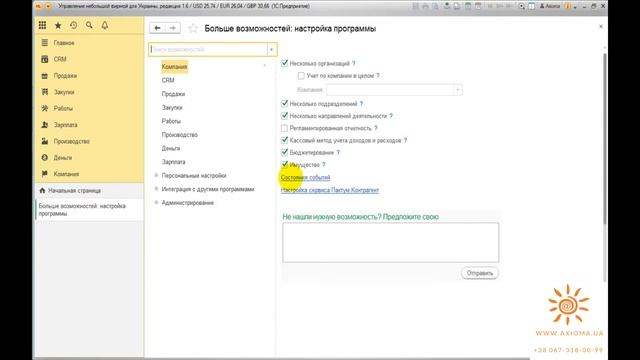Select CRM in settings list
The width and height of the screenshot is (640, 360).
click(168, 80)
